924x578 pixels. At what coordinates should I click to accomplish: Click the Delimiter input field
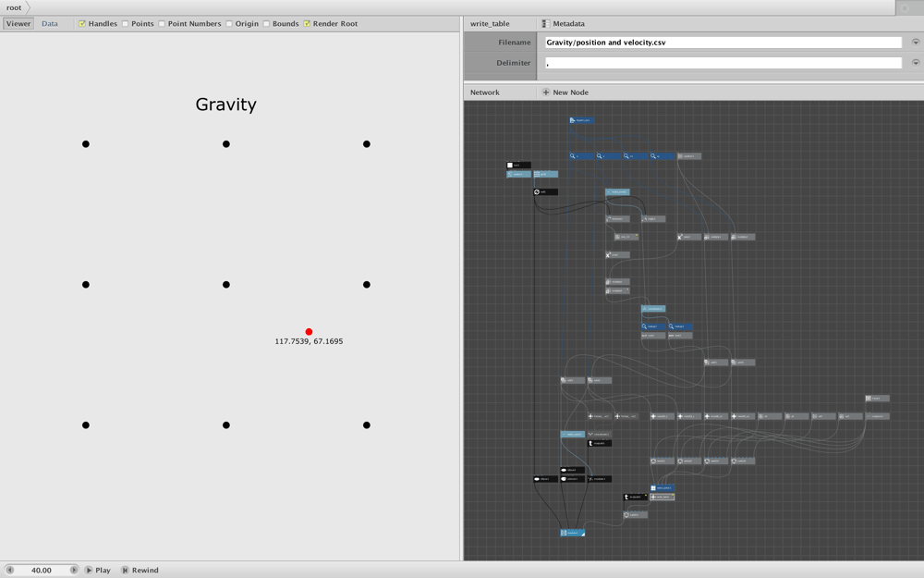[723, 63]
